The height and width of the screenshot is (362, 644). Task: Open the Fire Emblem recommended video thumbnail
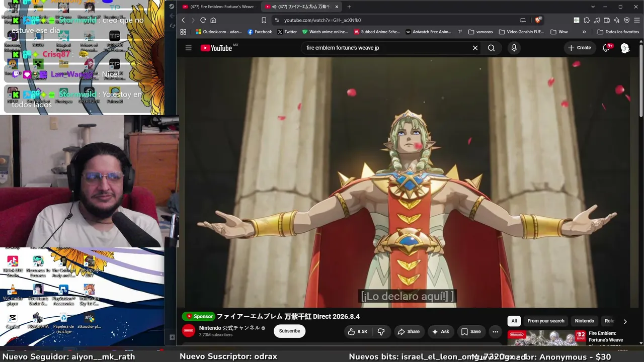(546, 338)
